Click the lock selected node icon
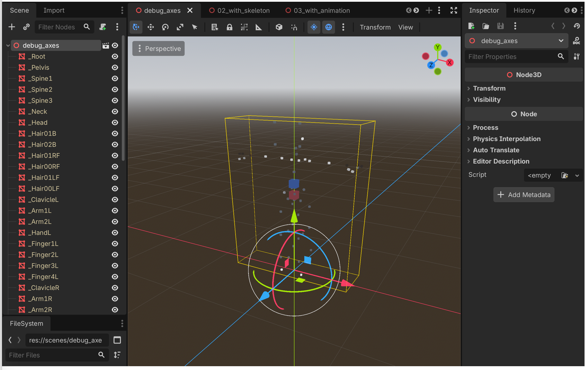The image size is (588, 370). click(x=229, y=27)
